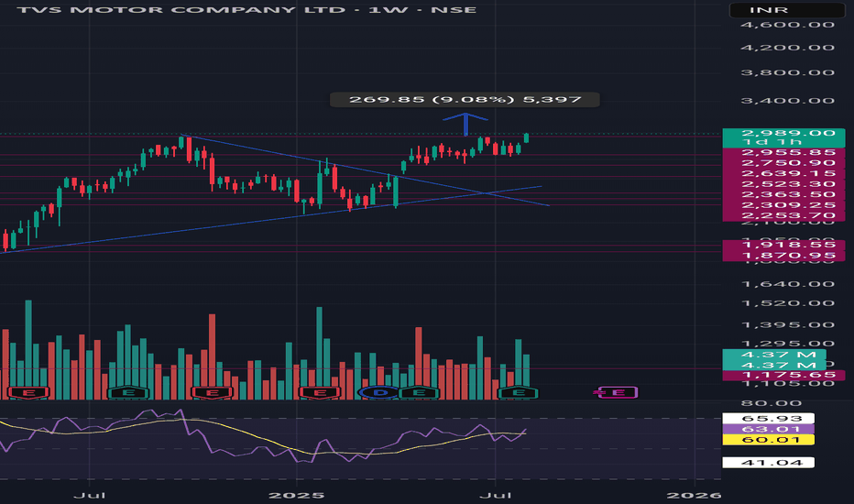Click the blue D dividend marker

click(x=380, y=392)
